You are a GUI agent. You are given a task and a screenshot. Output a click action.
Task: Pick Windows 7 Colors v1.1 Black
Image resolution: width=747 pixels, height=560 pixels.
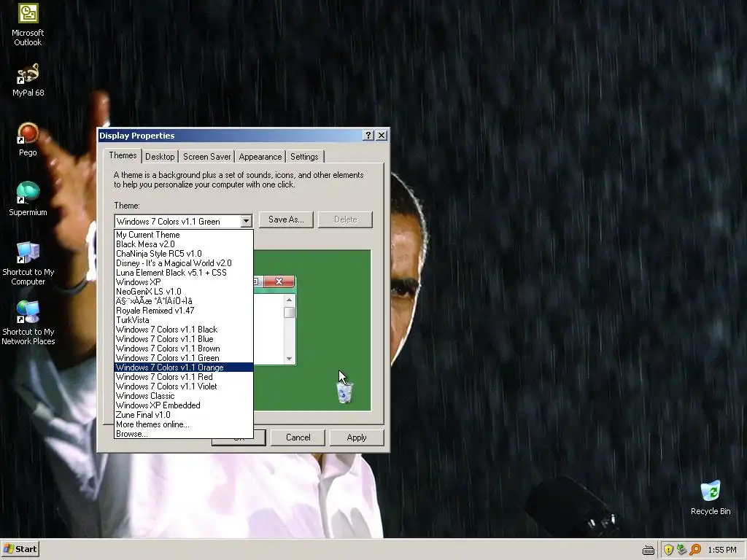pos(183,330)
